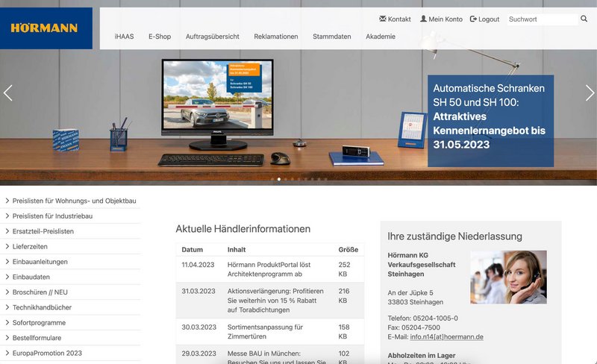The height and width of the screenshot is (364, 597).
Task: Expand Ersatzteil-Preislisten
Action: [x=71, y=231]
